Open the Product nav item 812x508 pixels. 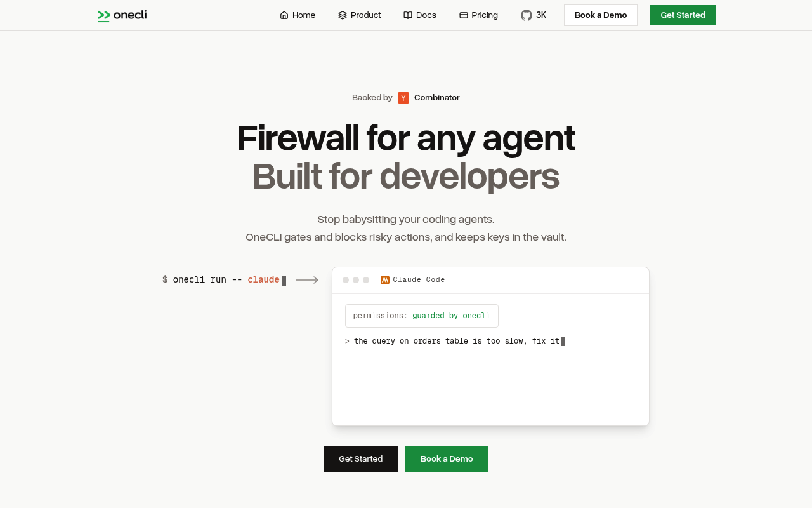[x=360, y=15]
